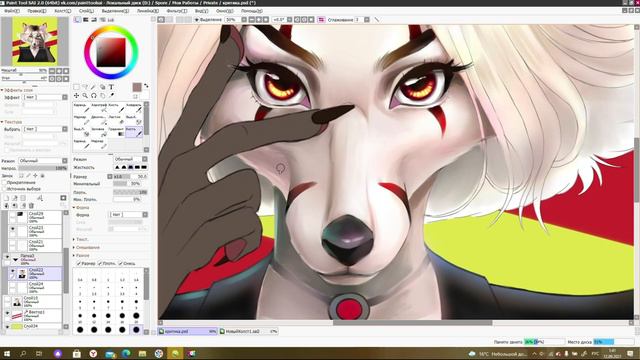Toggle visibility of Слой22 layer

pyautogui.click(x=12, y=271)
